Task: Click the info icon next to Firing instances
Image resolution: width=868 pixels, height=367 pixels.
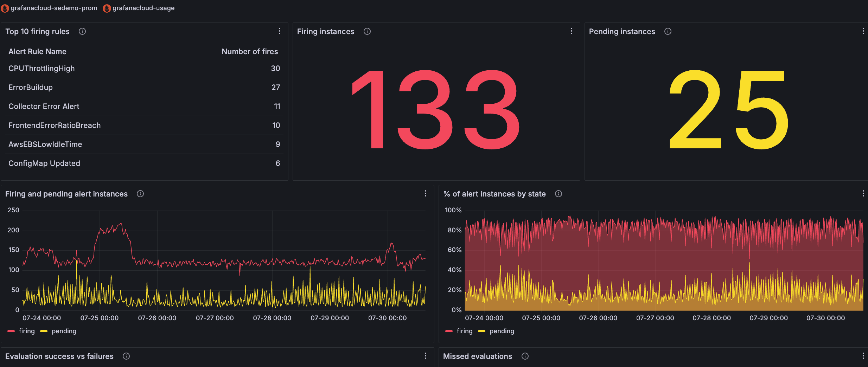Action: pos(367,31)
